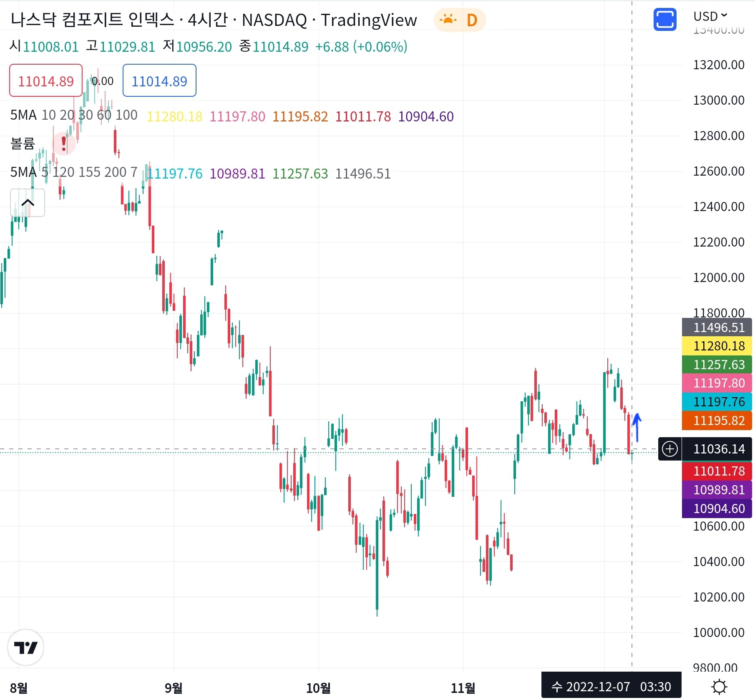Click the gray MA value 11496.51 in legend
Screen dimensions: 755x700
tap(363, 174)
